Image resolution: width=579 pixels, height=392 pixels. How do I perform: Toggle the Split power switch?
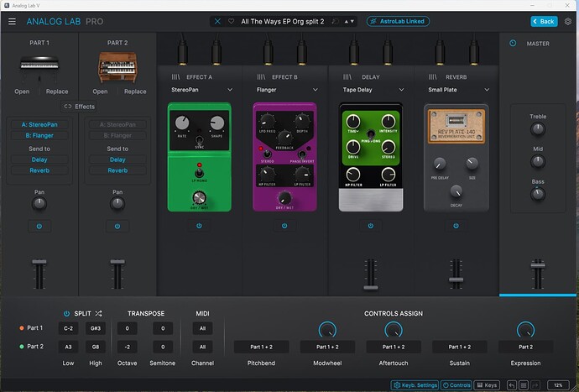[x=67, y=313]
